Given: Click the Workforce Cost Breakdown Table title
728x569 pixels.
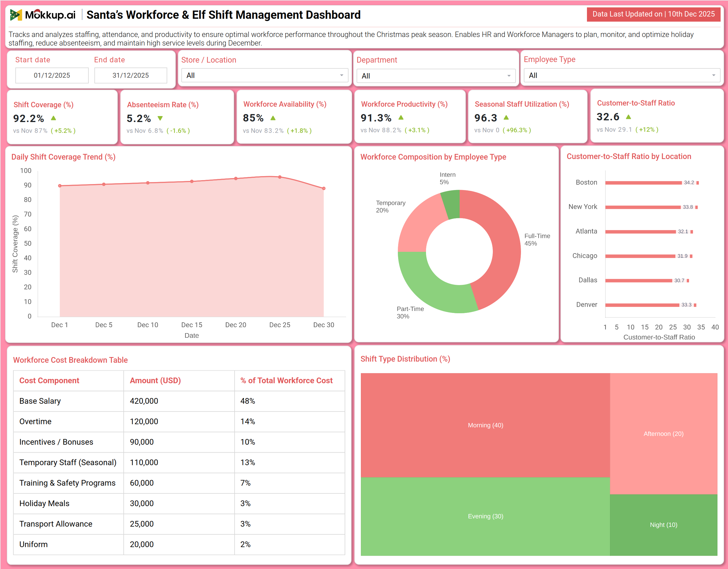Looking at the screenshot, I should (70, 360).
